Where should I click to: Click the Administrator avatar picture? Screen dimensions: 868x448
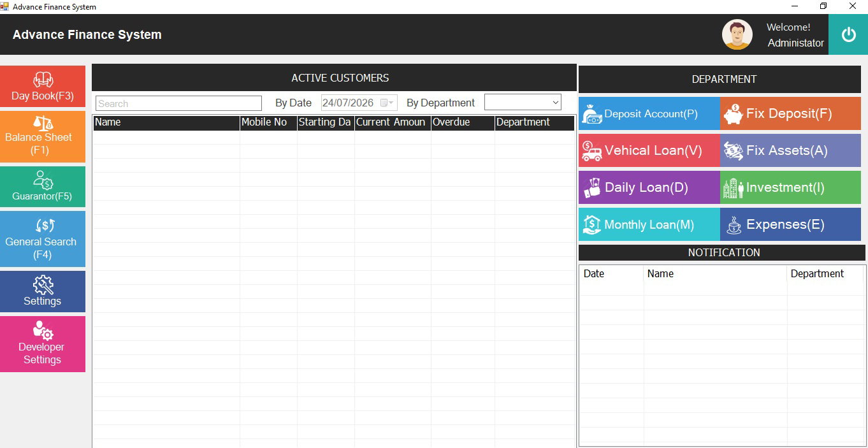click(x=737, y=34)
